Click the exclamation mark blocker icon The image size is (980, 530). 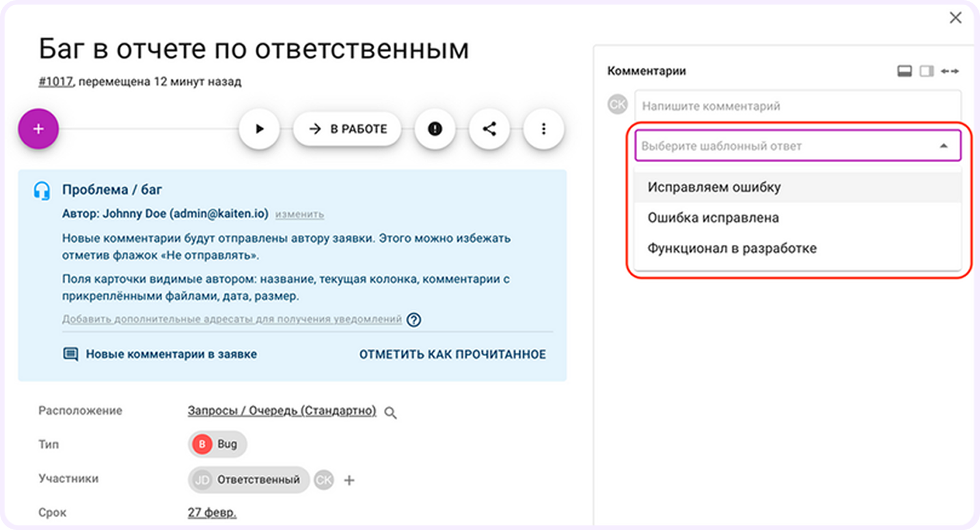point(435,129)
